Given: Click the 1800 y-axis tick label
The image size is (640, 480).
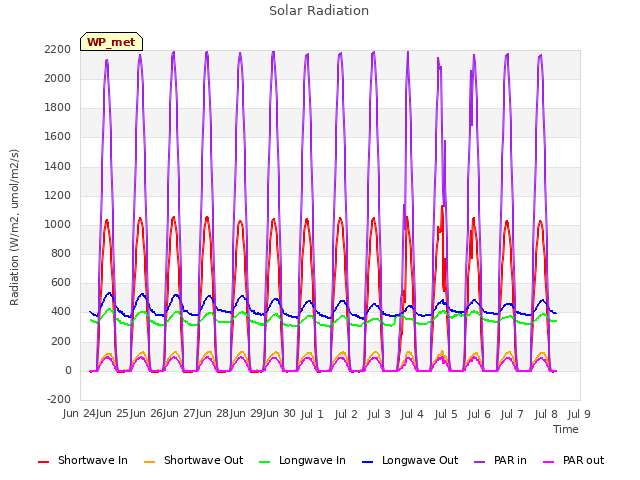Looking at the screenshot, I should pos(58,108).
